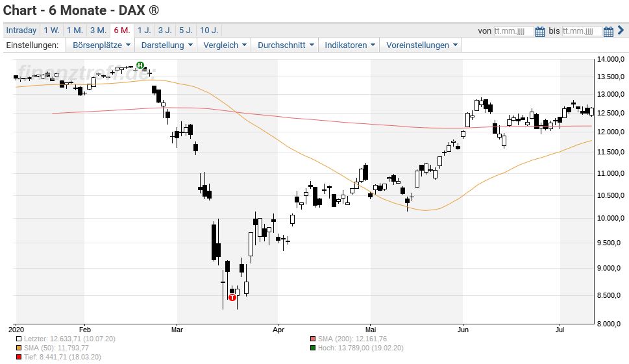Click the 'Jul' month label on time axis
This screenshot has height=364, width=629.
(560, 330)
